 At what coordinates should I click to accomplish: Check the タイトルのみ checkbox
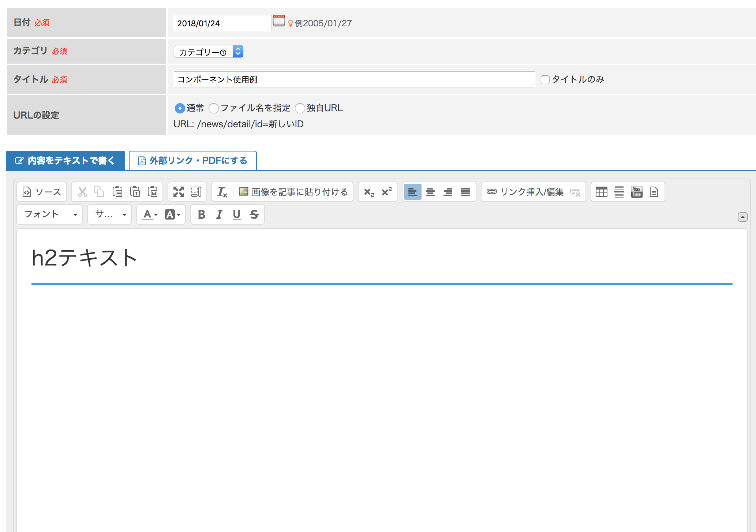(545, 79)
